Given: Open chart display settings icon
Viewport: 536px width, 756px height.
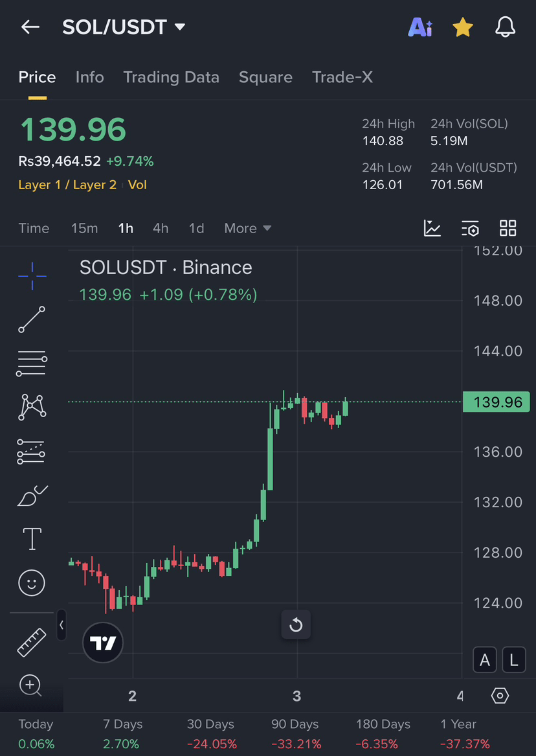Looking at the screenshot, I should click(470, 228).
